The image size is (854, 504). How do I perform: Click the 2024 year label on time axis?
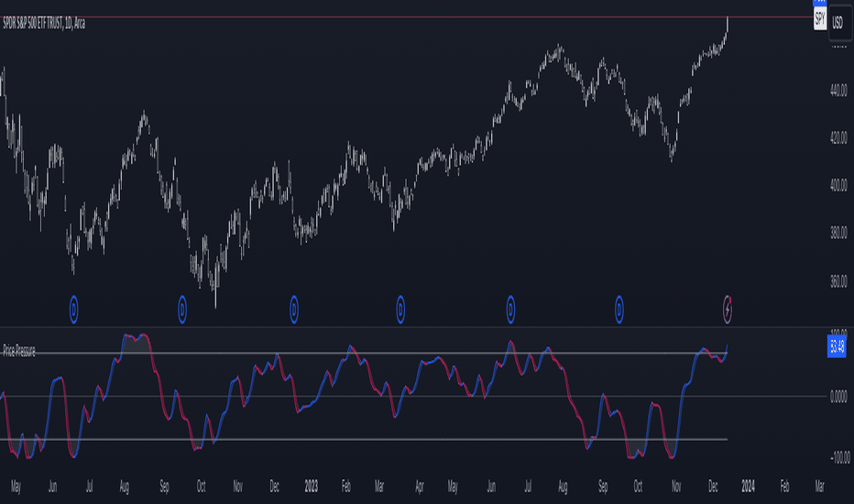[x=748, y=487]
